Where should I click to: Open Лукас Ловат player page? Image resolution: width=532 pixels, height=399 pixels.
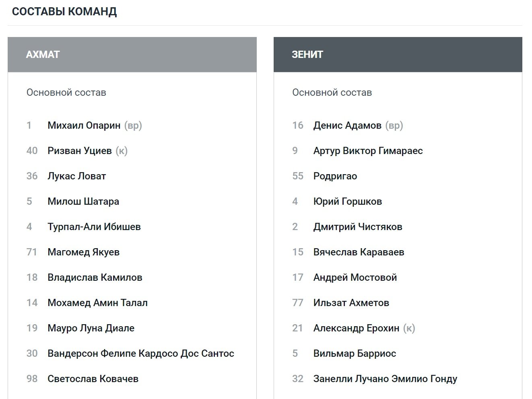tap(76, 176)
